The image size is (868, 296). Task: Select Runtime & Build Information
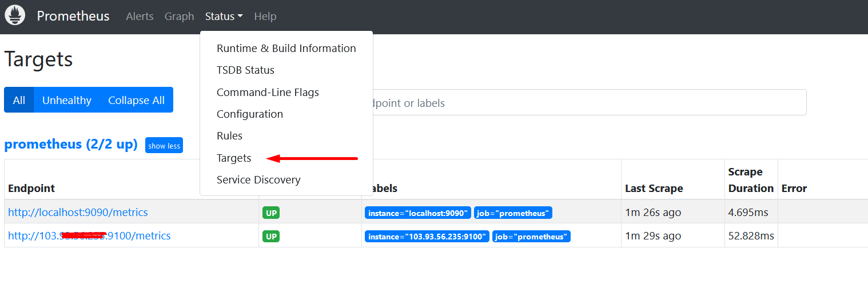click(x=286, y=49)
